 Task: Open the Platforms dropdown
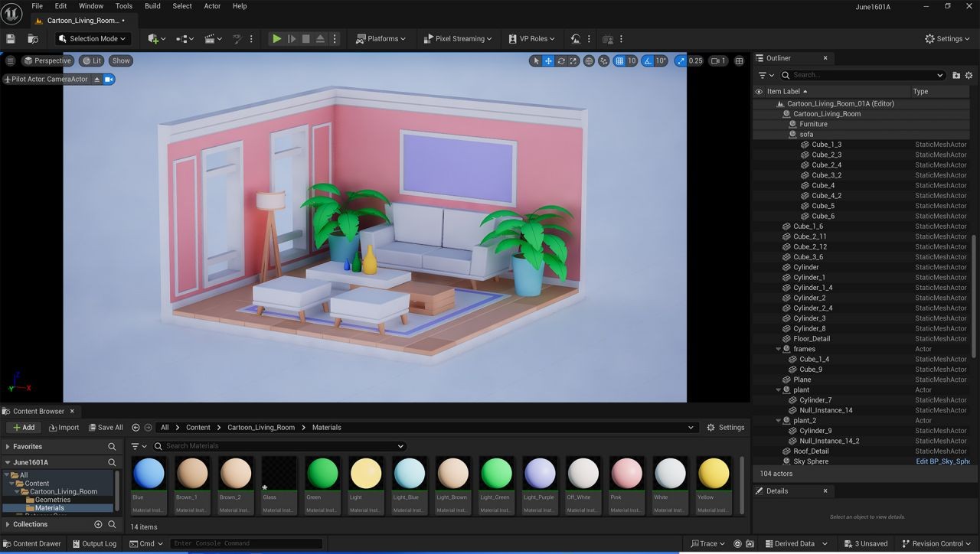point(381,39)
